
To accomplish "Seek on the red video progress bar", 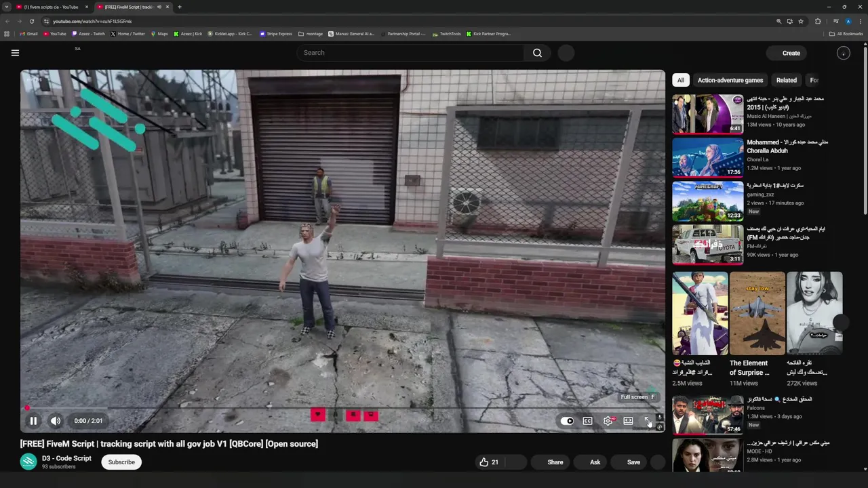I will [342, 408].
